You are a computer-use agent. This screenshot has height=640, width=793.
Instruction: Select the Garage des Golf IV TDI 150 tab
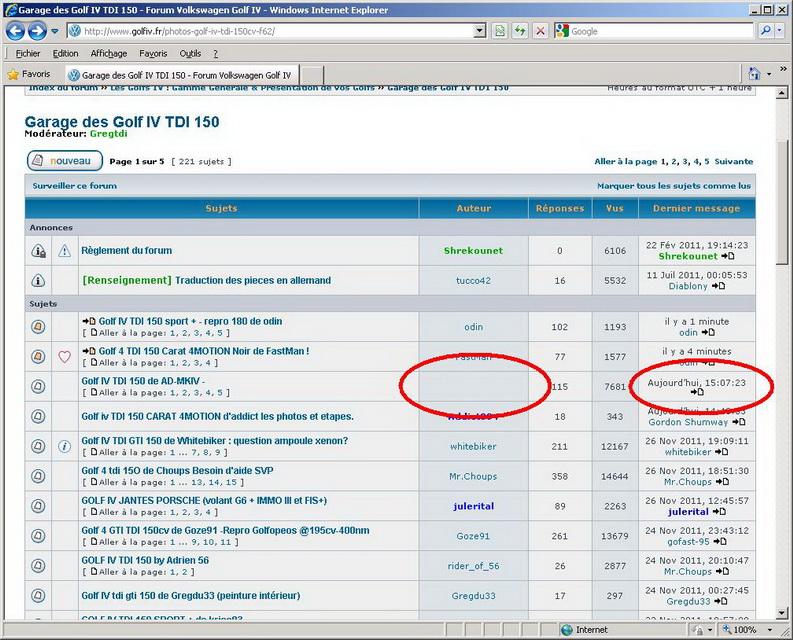[x=182, y=75]
